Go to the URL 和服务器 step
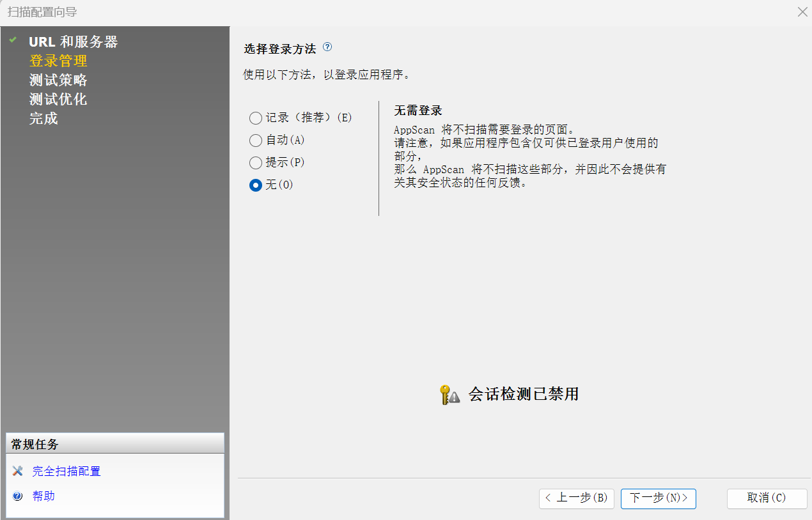This screenshot has width=812, height=520. (x=74, y=42)
